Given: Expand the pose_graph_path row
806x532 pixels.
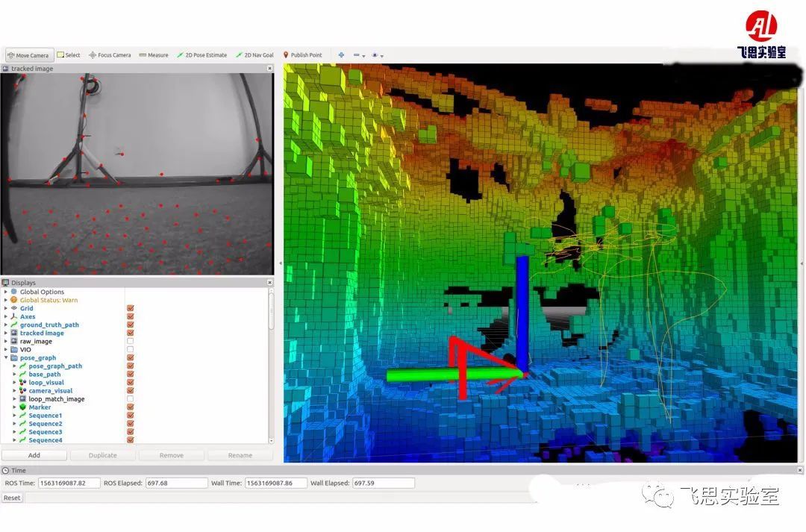Looking at the screenshot, I should (14, 366).
